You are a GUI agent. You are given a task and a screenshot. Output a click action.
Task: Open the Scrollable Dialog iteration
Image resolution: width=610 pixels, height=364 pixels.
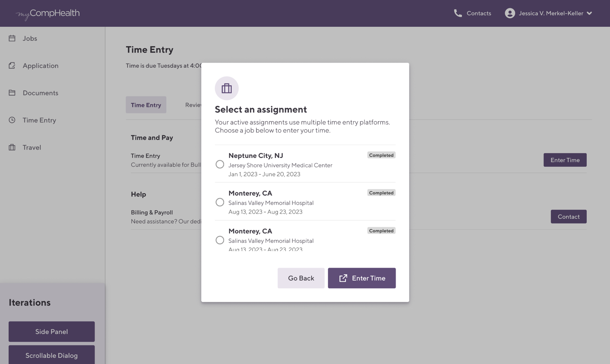point(51,355)
